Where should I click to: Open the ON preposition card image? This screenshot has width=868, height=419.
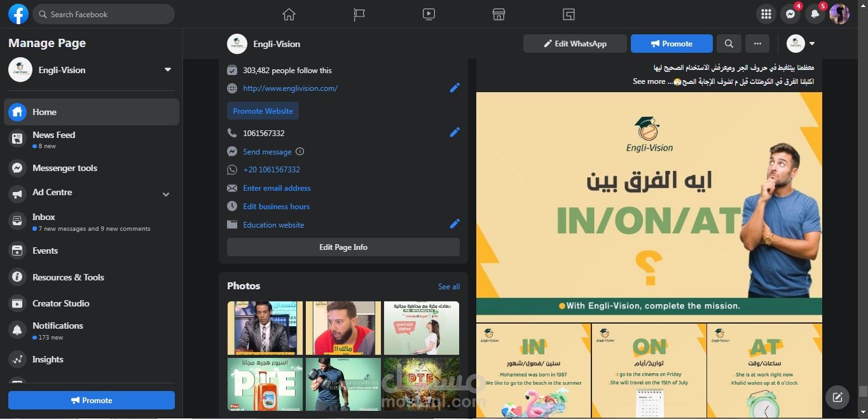pyautogui.click(x=649, y=371)
